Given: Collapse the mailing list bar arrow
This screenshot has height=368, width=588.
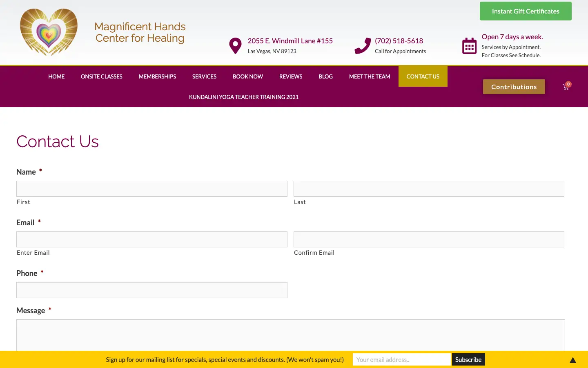Looking at the screenshot, I should point(572,360).
